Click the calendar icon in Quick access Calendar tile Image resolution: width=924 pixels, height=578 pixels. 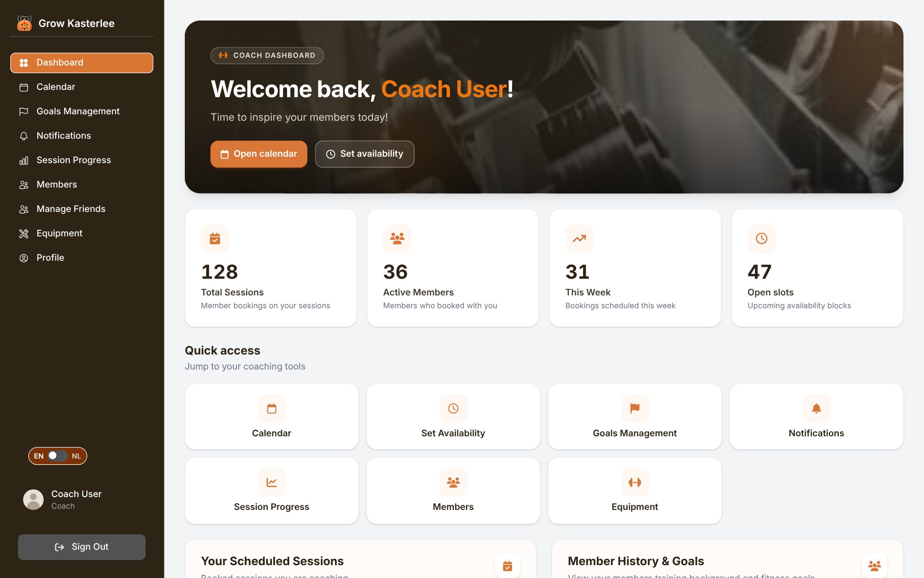(272, 408)
